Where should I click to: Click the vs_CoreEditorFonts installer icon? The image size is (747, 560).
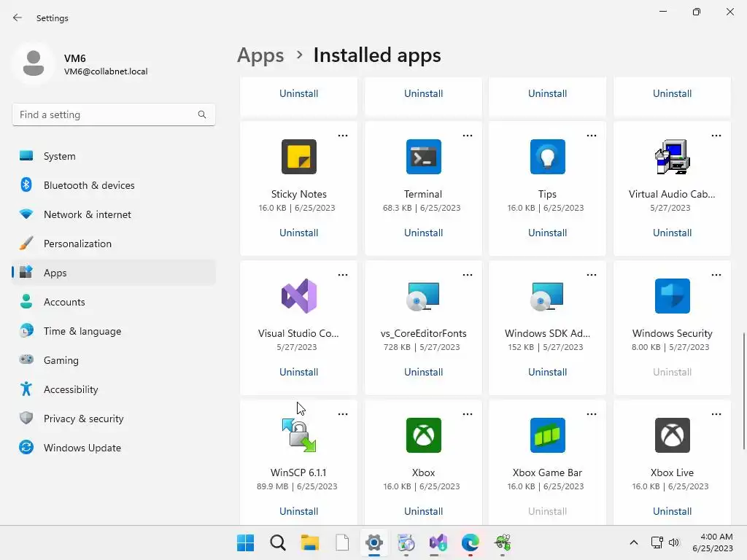click(x=424, y=296)
